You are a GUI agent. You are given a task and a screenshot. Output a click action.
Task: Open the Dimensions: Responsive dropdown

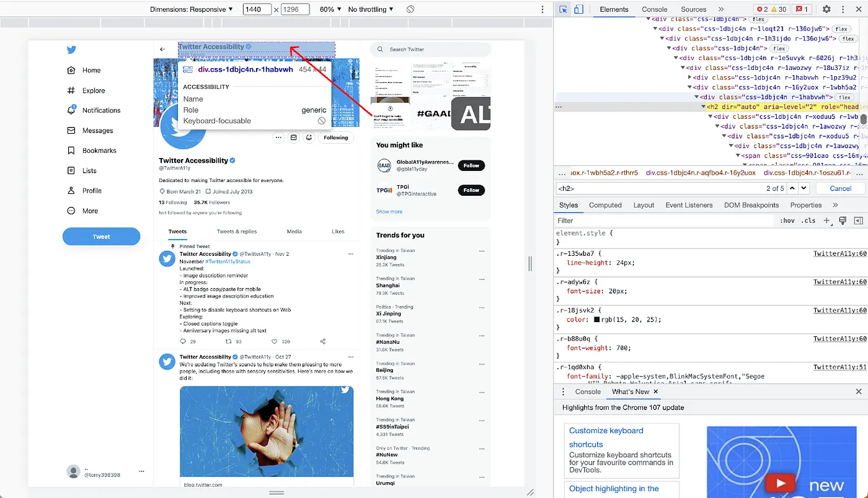192,9
